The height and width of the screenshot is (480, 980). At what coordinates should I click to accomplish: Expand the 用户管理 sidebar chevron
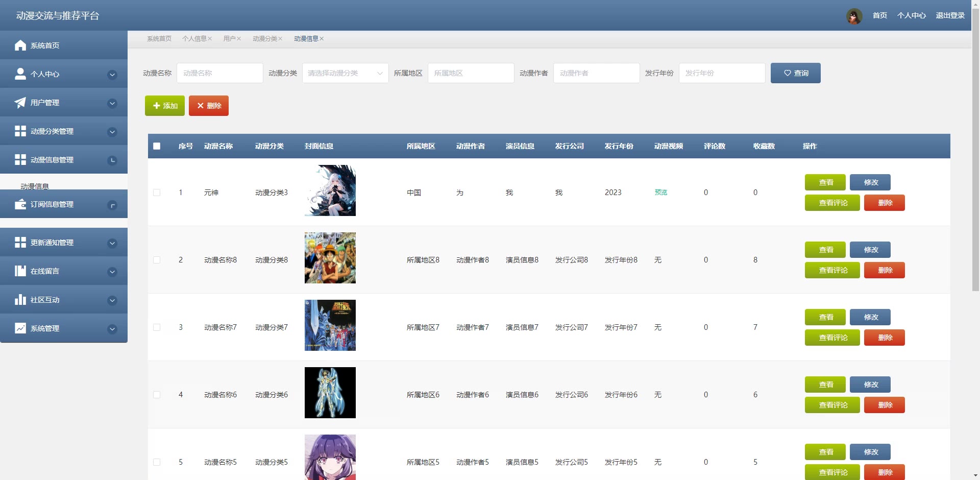tap(112, 104)
